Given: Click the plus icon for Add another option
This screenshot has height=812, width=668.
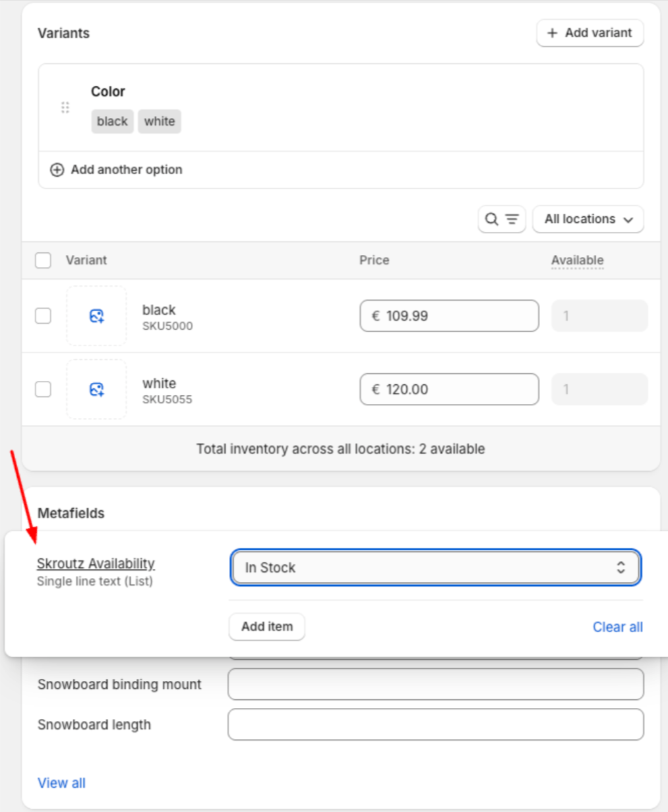Looking at the screenshot, I should coord(57,170).
